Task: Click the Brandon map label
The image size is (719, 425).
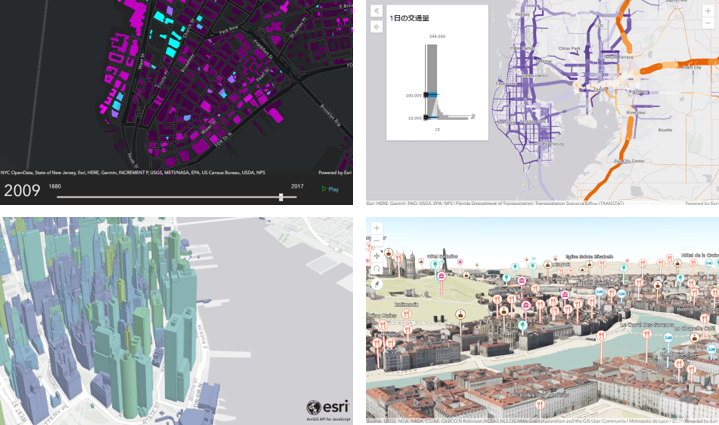Action: (637, 92)
